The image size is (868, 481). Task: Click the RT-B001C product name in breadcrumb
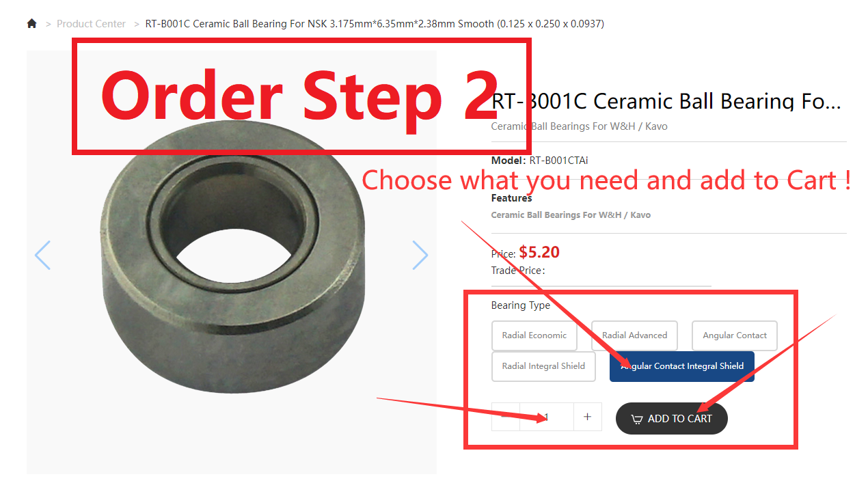[x=375, y=24]
